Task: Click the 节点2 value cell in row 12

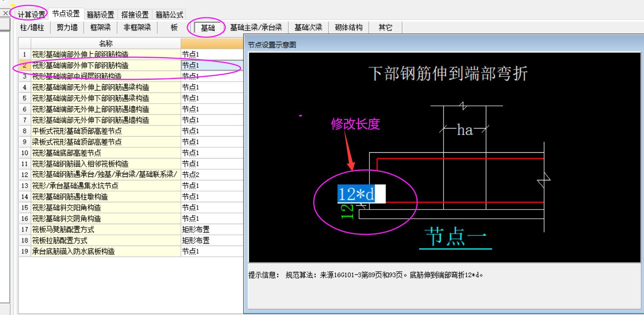Action: click(212, 175)
